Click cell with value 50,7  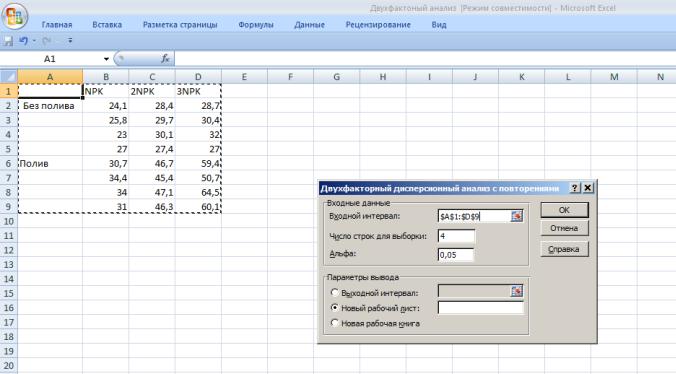(x=198, y=178)
